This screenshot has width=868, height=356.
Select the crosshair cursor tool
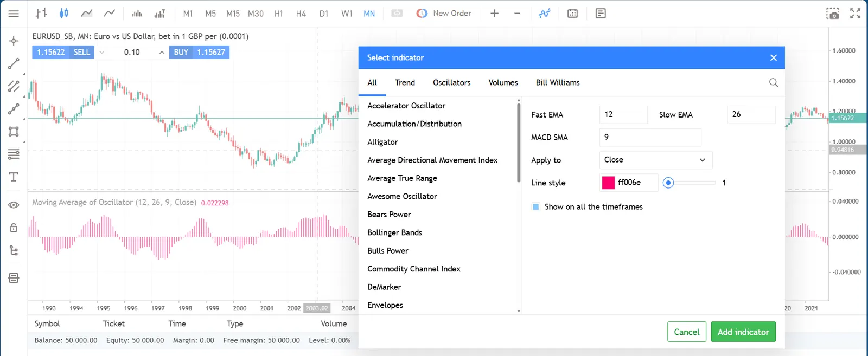pyautogui.click(x=14, y=41)
